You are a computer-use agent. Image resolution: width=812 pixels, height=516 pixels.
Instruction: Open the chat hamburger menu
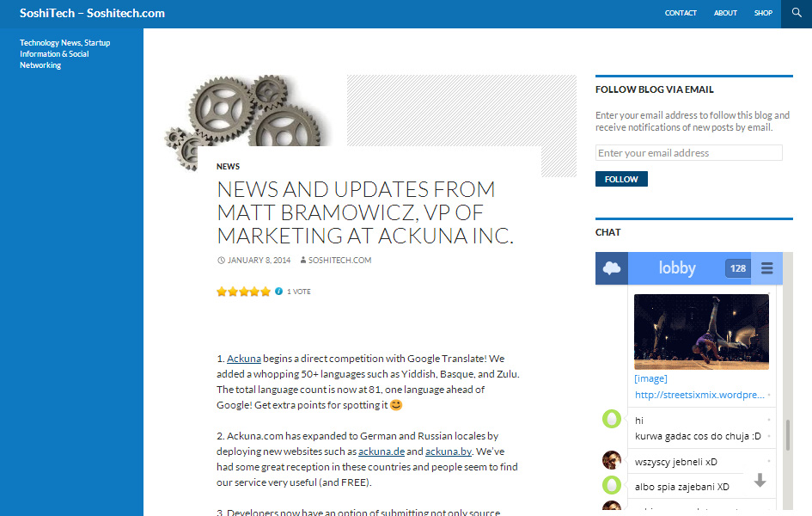(x=766, y=268)
